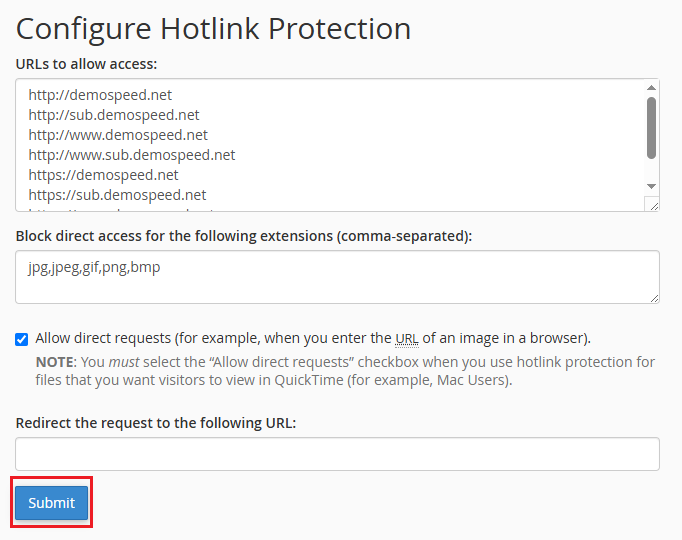The image size is (682, 540).
Task: Toggle the Allow direct requests checkbox
Action: pos(22,338)
